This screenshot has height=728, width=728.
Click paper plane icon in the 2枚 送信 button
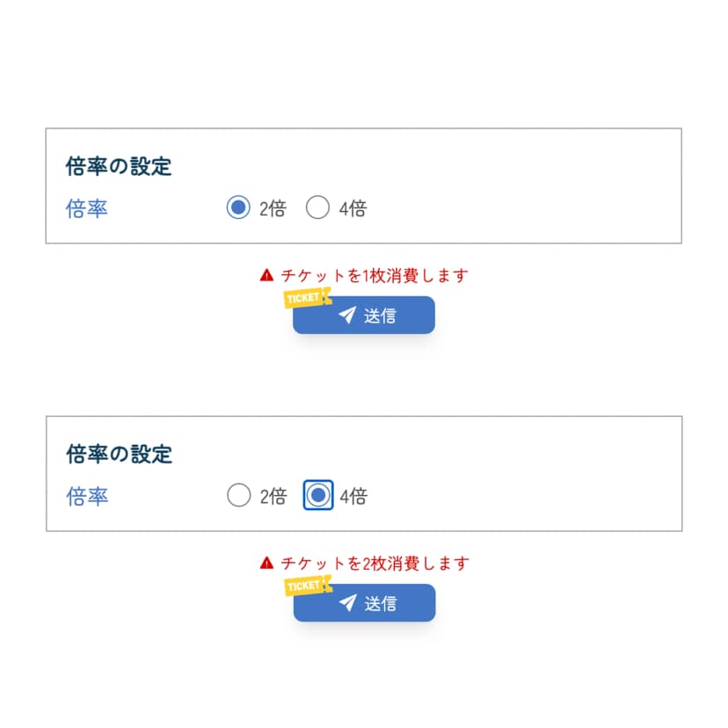click(x=348, y=602)
